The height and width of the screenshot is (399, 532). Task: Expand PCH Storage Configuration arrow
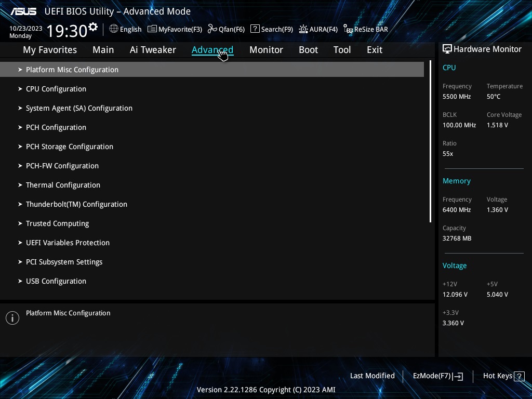(20, 147)
